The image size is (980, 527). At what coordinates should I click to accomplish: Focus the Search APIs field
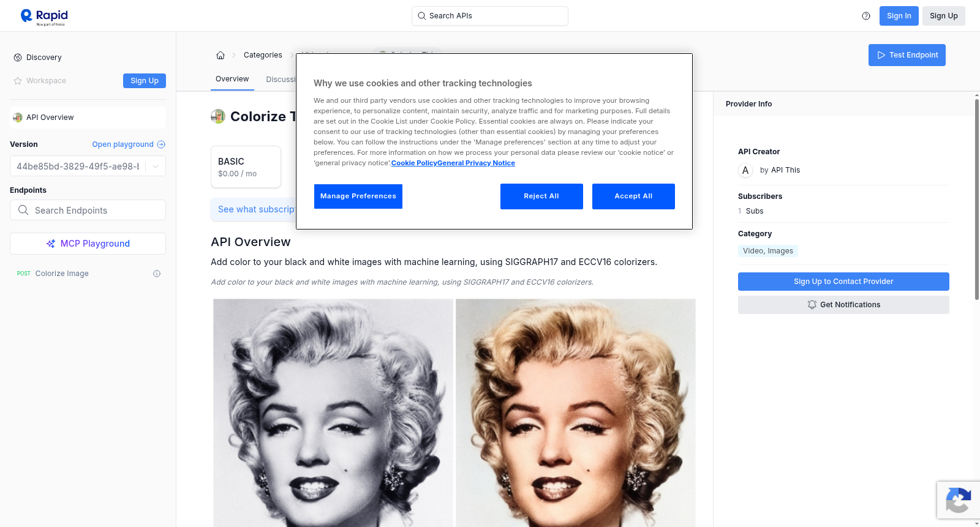(490, 16)
